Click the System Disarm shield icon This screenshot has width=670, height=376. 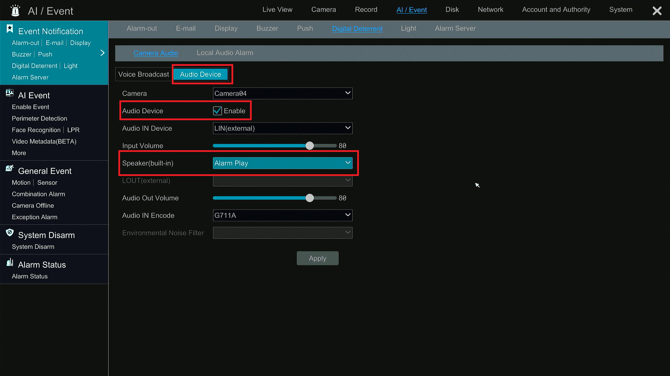pyautogui.click(x=9, y=233)
